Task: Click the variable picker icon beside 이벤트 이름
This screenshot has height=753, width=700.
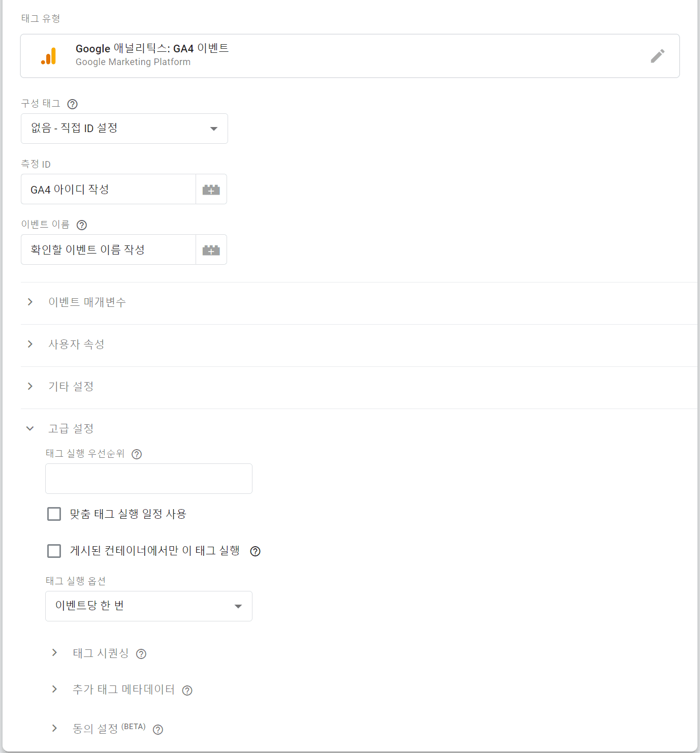Action: [211, 250]
